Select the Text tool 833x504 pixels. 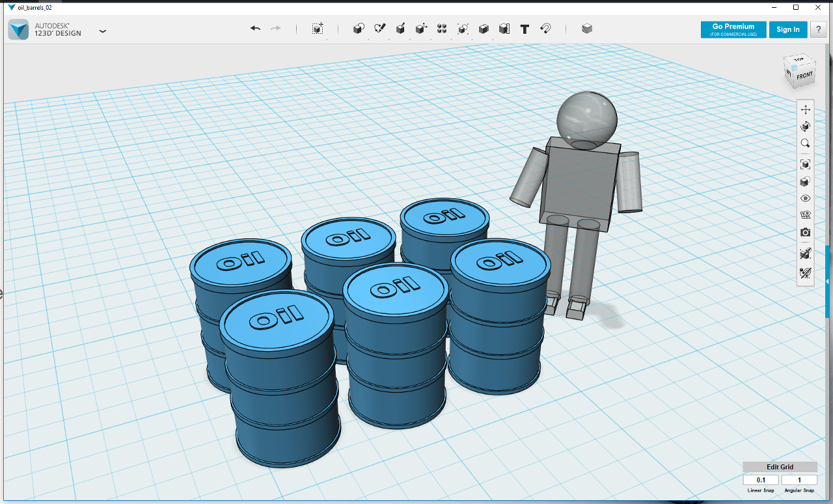point(525,29)
